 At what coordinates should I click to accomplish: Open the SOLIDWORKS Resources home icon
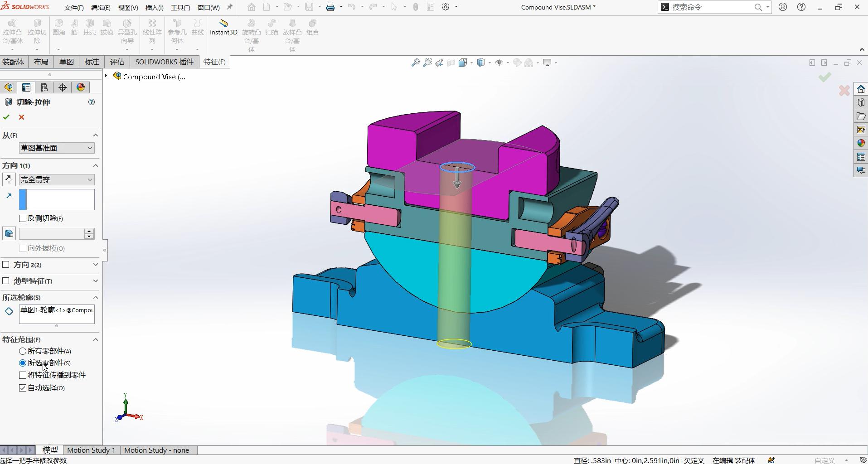pos(861,89)
